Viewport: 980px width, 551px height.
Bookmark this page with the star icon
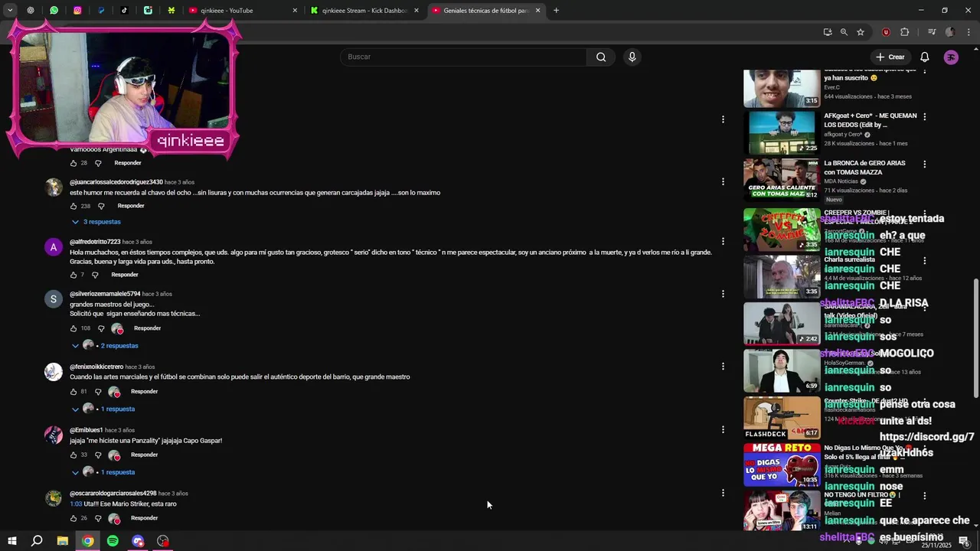coord(861,32)
